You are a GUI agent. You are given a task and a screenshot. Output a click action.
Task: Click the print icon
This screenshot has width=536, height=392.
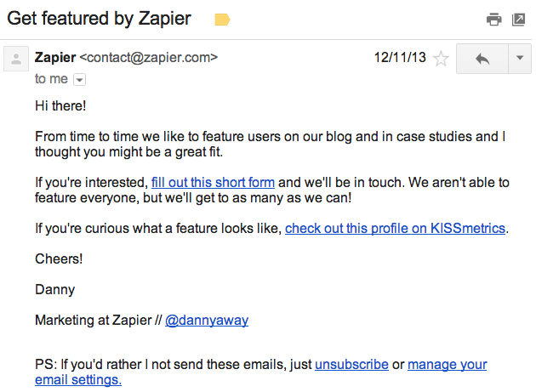pos(493,19)
